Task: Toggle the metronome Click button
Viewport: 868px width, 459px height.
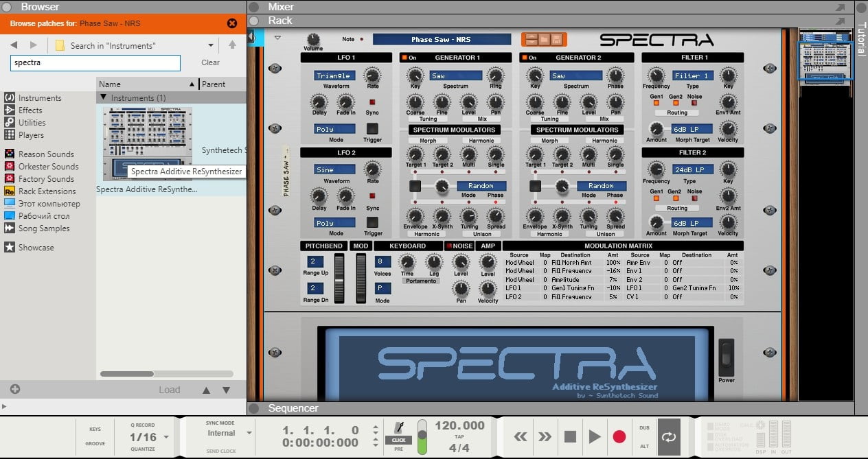Action: pyautogui.click(x=398, y=440)
